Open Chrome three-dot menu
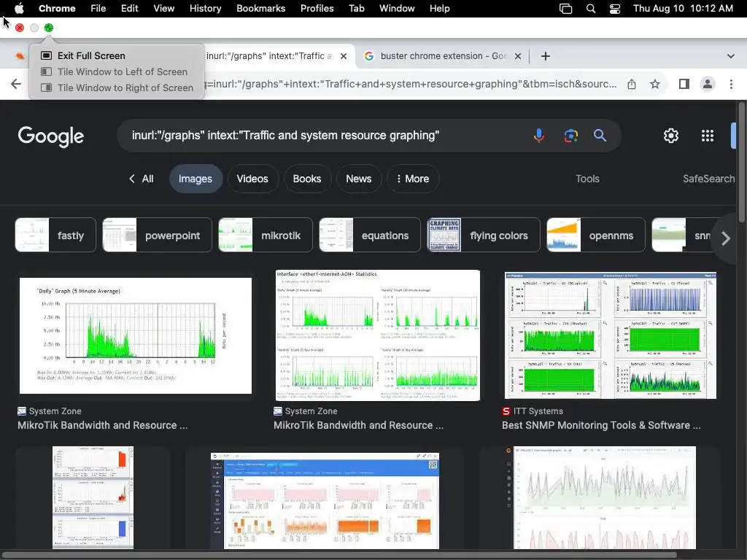 731,85
